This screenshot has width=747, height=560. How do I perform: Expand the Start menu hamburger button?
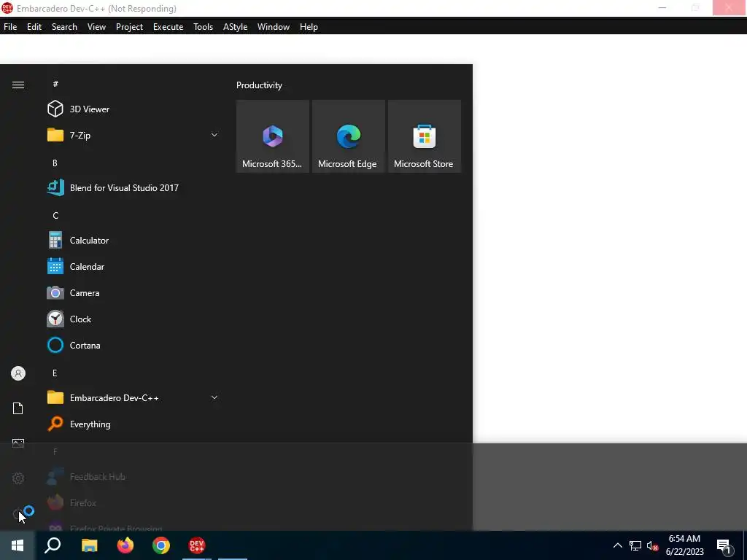click(x=18, y=85)
